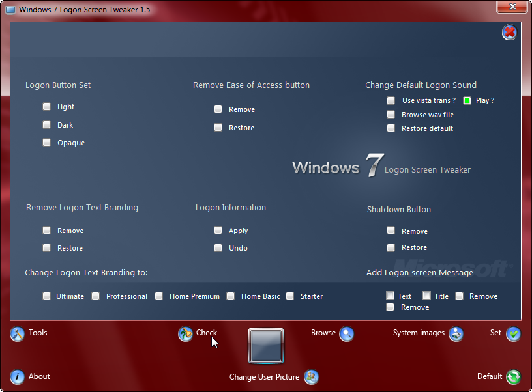The image size is (532, 392).
Task: Check Remove under Shutdown Button
Action: click(391, 231)
